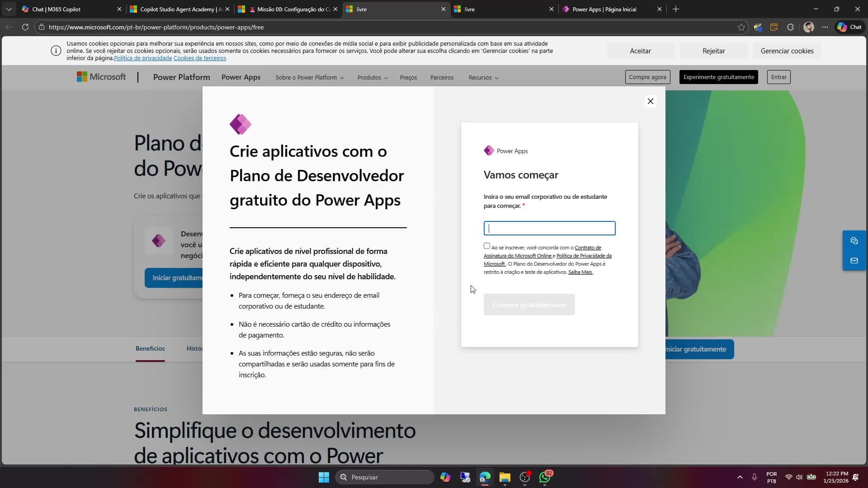Click the Edge browser profile avatar
The height and width of the screenshot is (488, 868).
tap(809, 27)
